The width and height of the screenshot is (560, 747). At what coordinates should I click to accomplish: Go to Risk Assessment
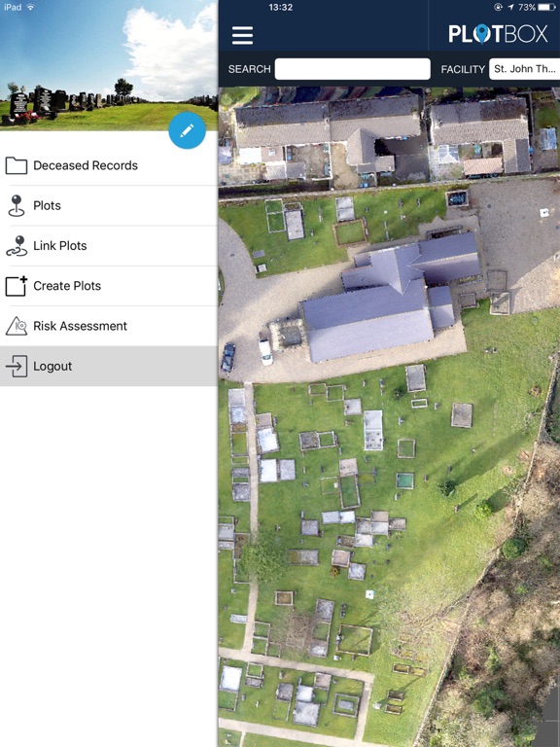[109, 326]
